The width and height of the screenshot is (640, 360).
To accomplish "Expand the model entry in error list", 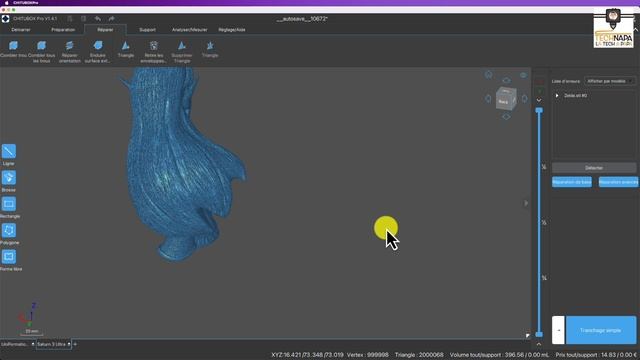I will tap(557, 96).
